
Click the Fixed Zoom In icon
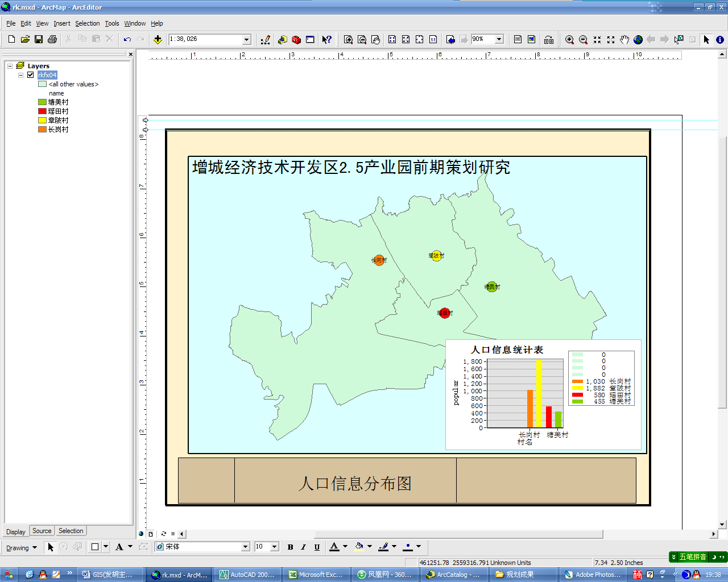(597, 39)
